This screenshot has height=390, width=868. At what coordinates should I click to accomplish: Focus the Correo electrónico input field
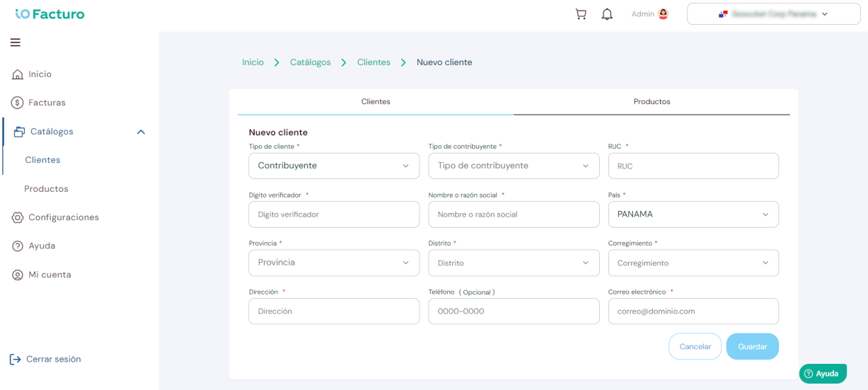point(693,311)
